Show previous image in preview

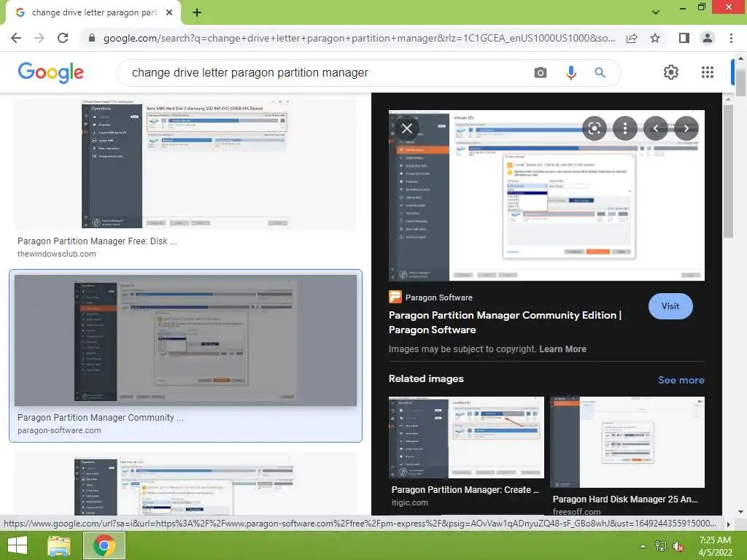pos(656,128)
